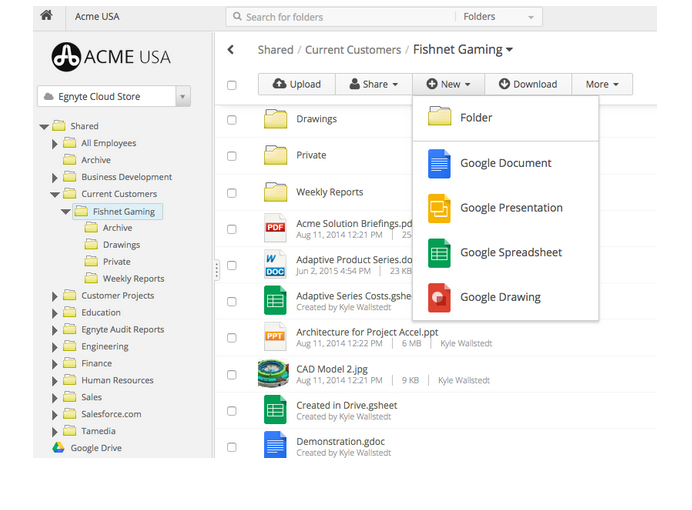Choose Folder from the New menu

pos(475,118)
